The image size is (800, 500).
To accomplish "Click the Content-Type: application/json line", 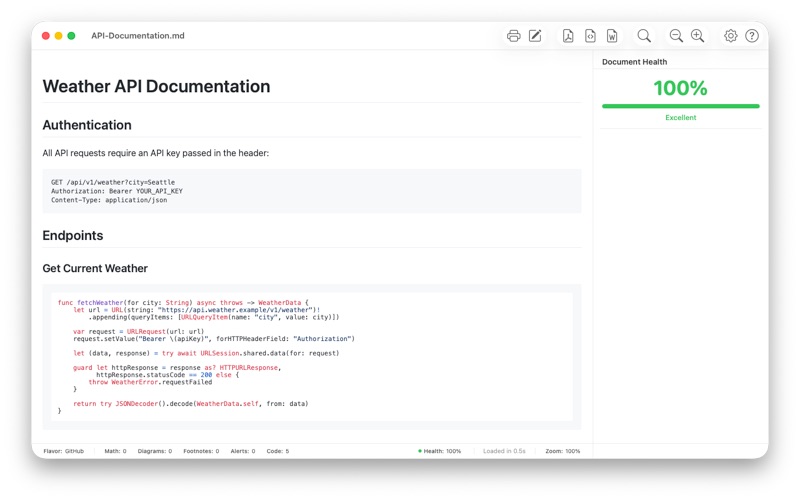I will [109, 200].
